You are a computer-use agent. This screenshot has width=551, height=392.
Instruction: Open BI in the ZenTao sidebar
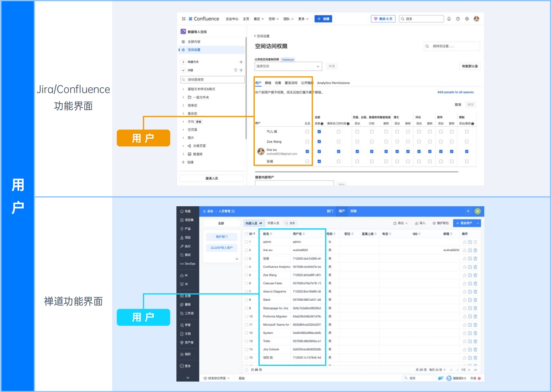click(x=184, y=284)
